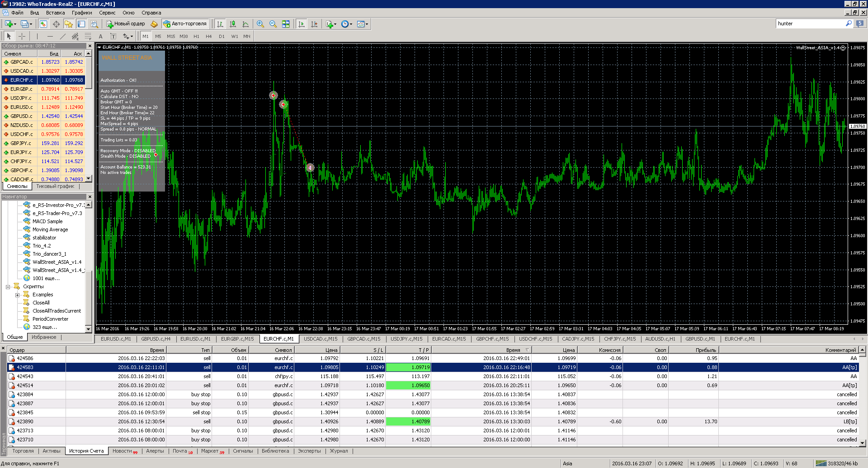Click the Новый ордер button

(125, 24)
